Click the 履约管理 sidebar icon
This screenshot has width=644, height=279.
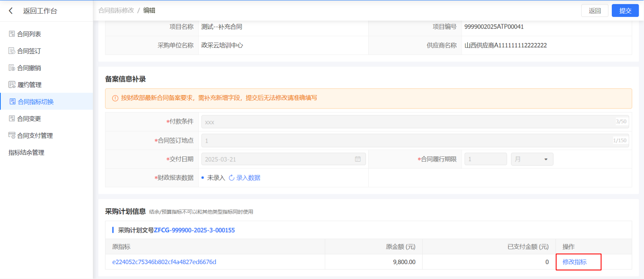coord(12,84)
